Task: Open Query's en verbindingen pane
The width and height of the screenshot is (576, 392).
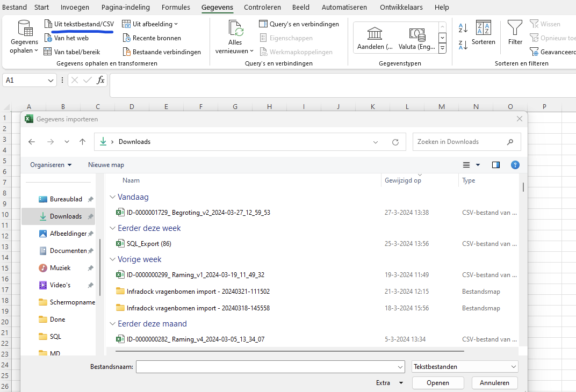Action: point(299,24)
